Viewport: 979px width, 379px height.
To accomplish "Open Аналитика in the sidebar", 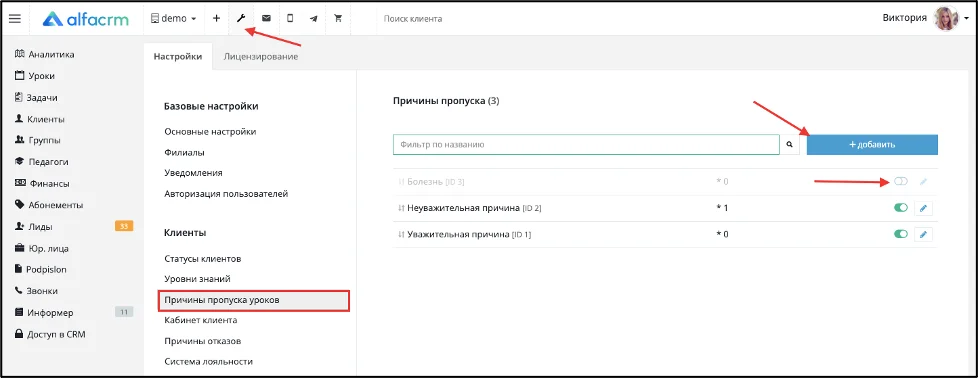I will pyautogui.click(x=44, y=54).
